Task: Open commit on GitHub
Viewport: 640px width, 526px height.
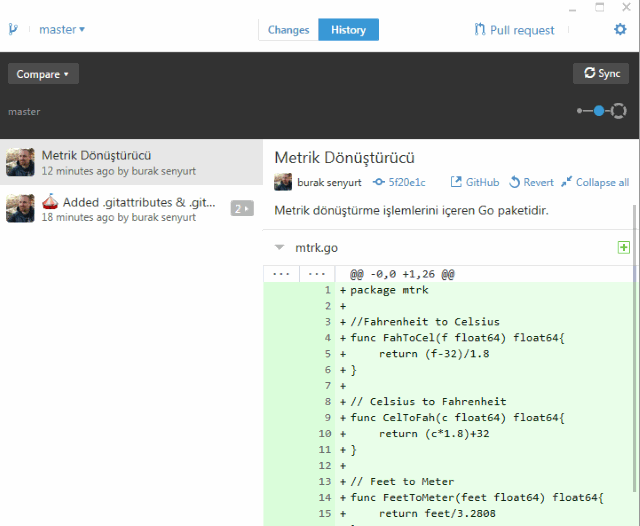Action: [475, 182]
